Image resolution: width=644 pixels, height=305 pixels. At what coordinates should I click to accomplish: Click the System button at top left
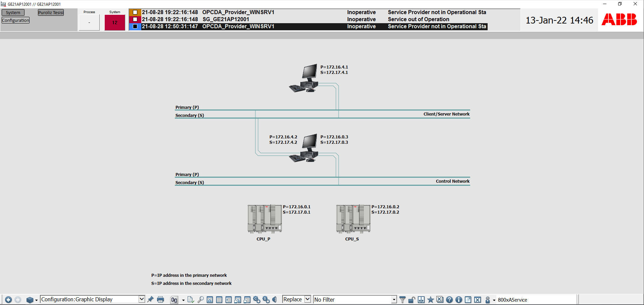(x=13, y=13)
